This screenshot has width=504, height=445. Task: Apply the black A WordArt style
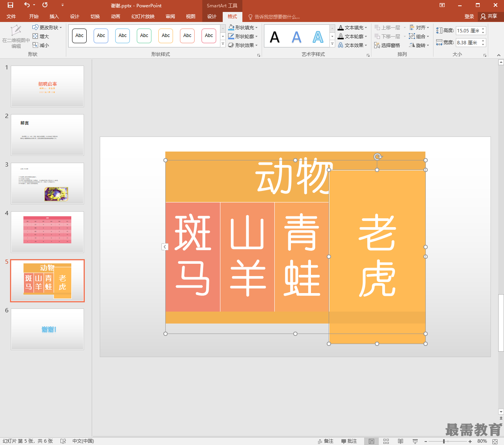275,37
